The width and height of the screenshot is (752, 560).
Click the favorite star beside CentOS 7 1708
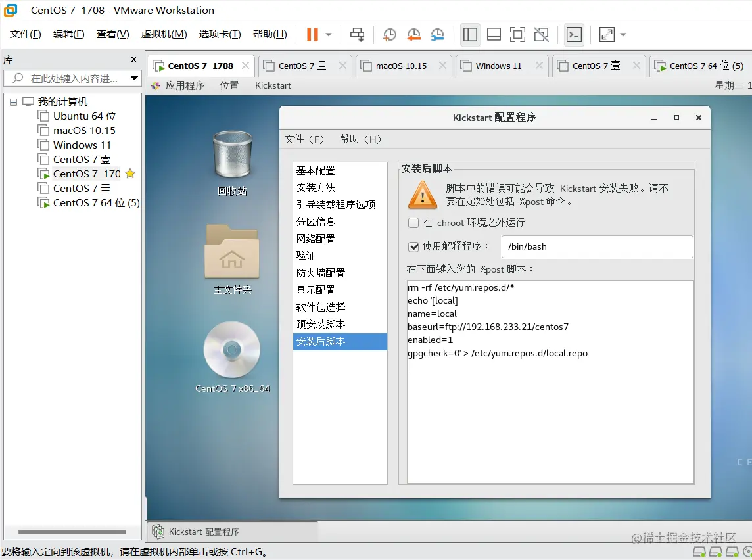130,174
